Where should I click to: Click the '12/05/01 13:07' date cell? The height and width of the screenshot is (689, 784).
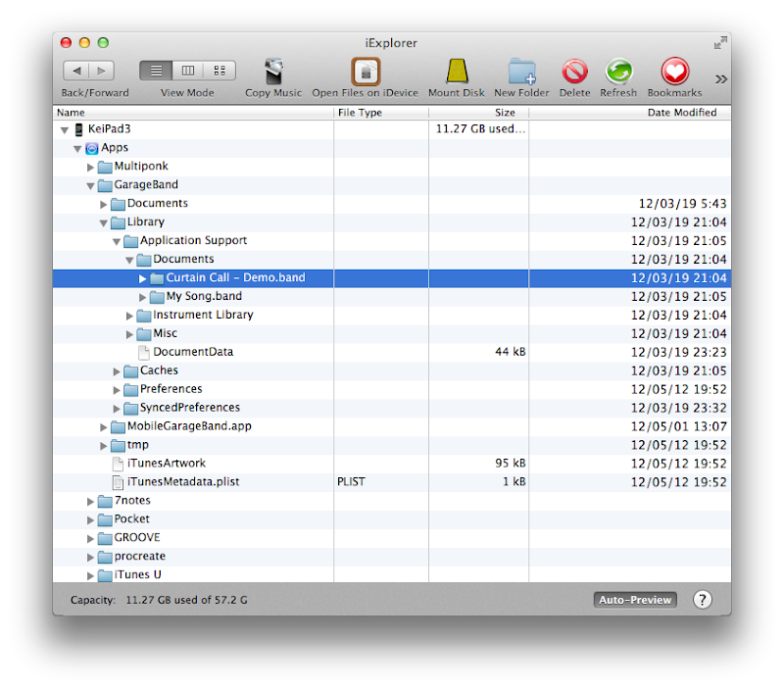678,426
